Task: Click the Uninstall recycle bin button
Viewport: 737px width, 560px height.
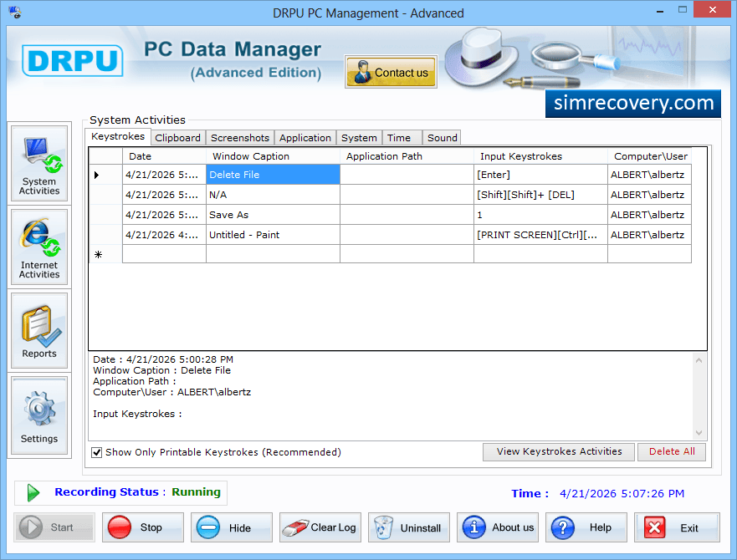Action: (x=409, y=527)
